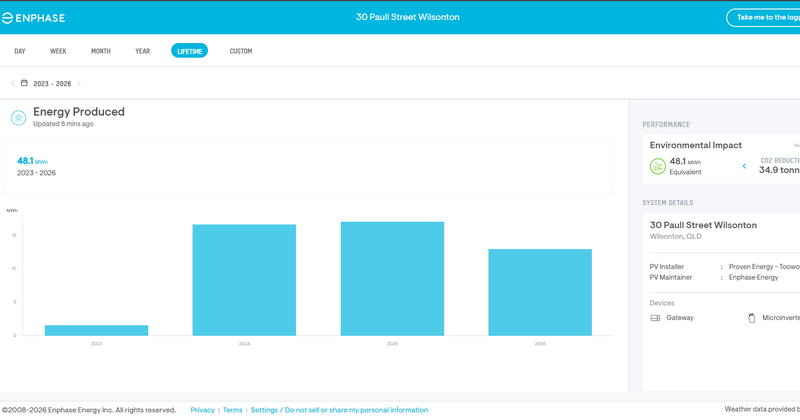
Task: Click the Updated 8 mins ago text
Action: click(63, 124)
